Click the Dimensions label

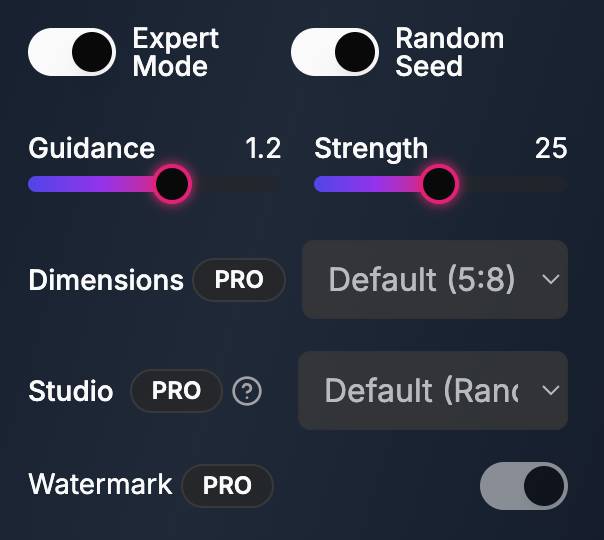pos(106,280)
